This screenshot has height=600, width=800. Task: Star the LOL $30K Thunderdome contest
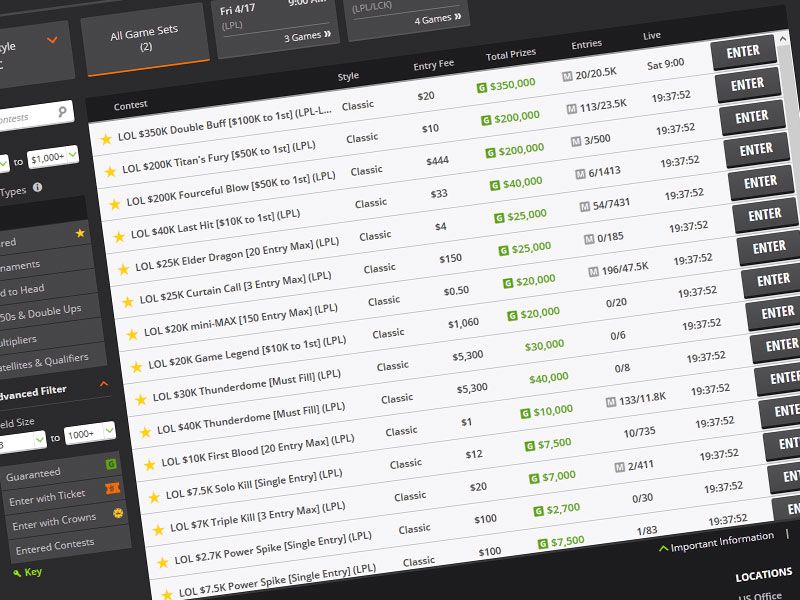point(141,400)
